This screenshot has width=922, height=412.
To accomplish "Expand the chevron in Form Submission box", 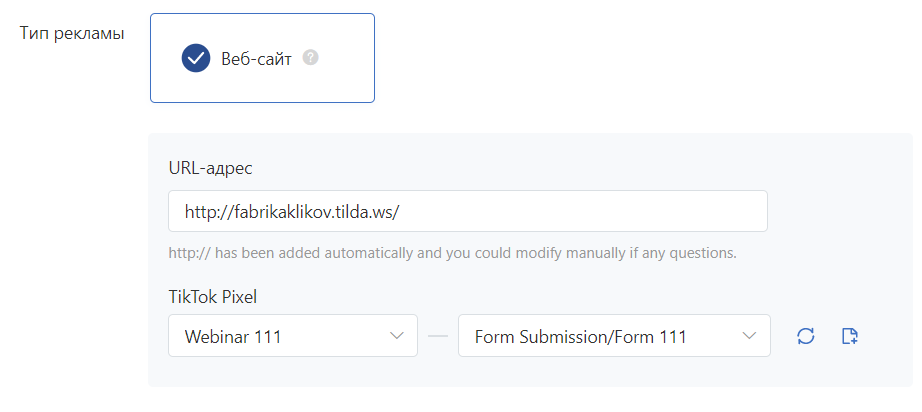I will point(750,336).
